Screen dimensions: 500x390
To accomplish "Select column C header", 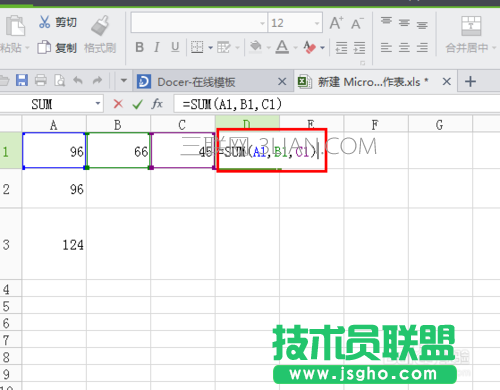I will point(182,125).
